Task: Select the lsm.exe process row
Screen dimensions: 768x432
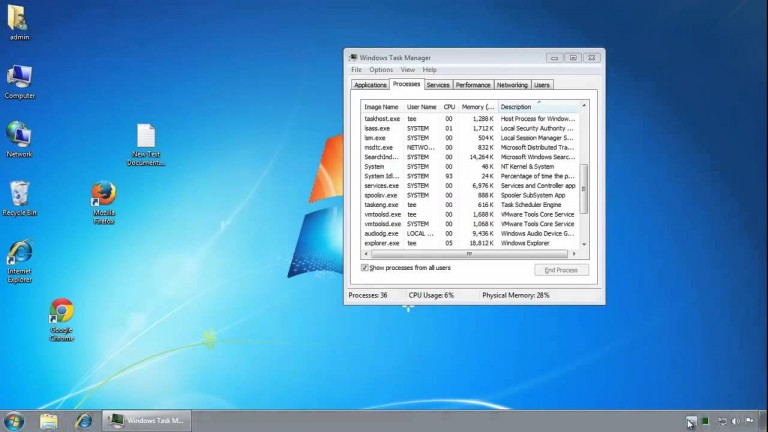Action: [470, 138]
